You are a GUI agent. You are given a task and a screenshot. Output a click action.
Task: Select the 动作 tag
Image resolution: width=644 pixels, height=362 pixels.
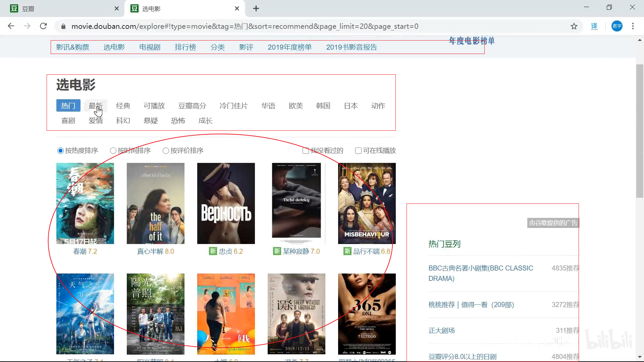[378, 106]
